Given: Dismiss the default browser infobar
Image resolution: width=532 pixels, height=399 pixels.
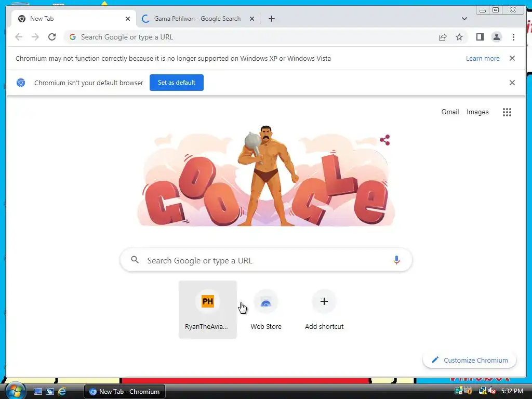Looking at the screenshot, I should point(512,83).
